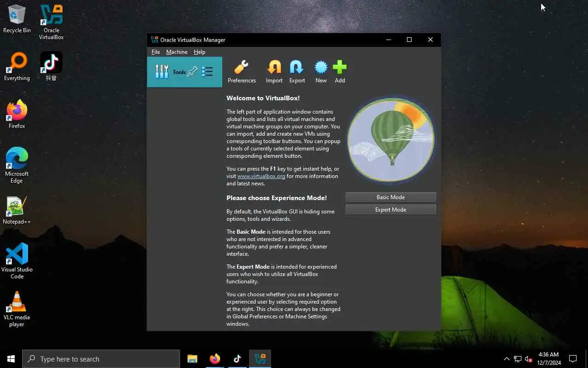588x368 pixels.
Task: Open the Windows Start menu
Action: tap(11, 359)
